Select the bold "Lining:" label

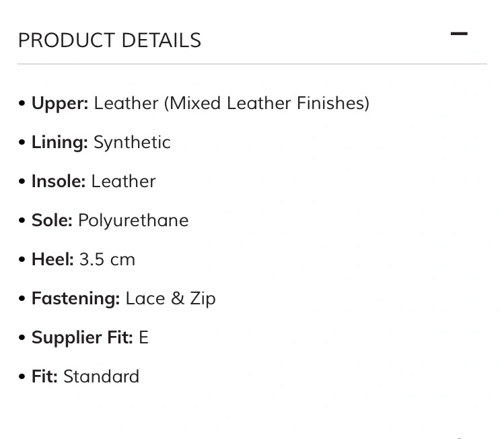(x=60, y=143)
